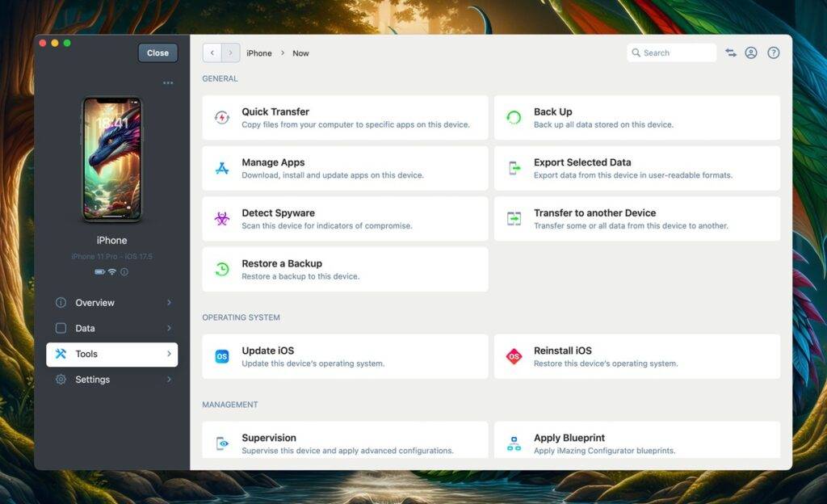The height and width of the screenshot is (504, 827).
Task: Click the Export Selected Data icon
Action: (x=514, y=168)
